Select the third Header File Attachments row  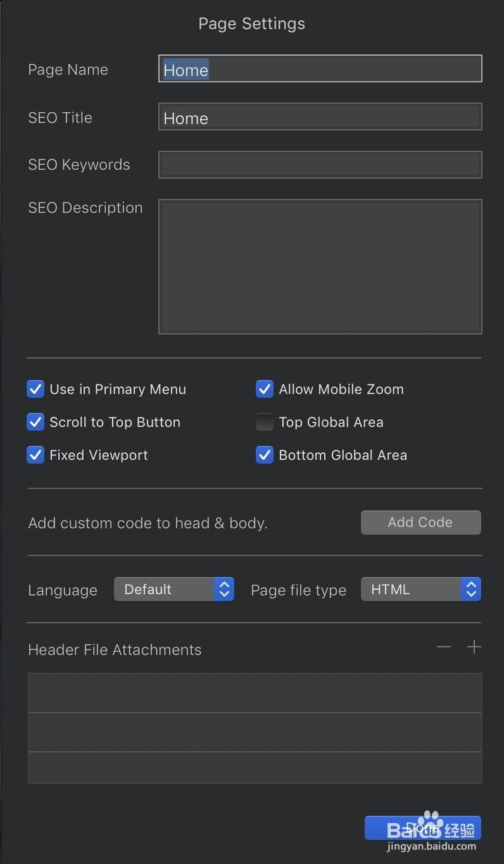[255, 768]
